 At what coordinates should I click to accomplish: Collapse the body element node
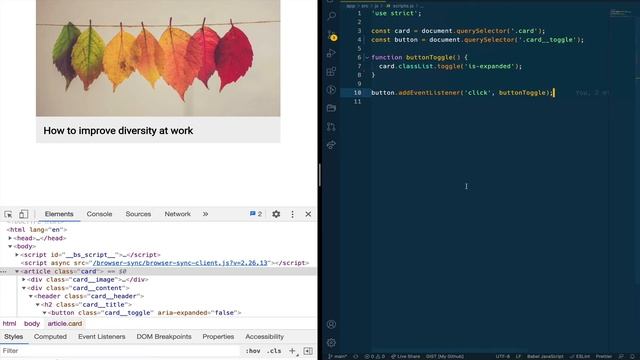point(10,246)
